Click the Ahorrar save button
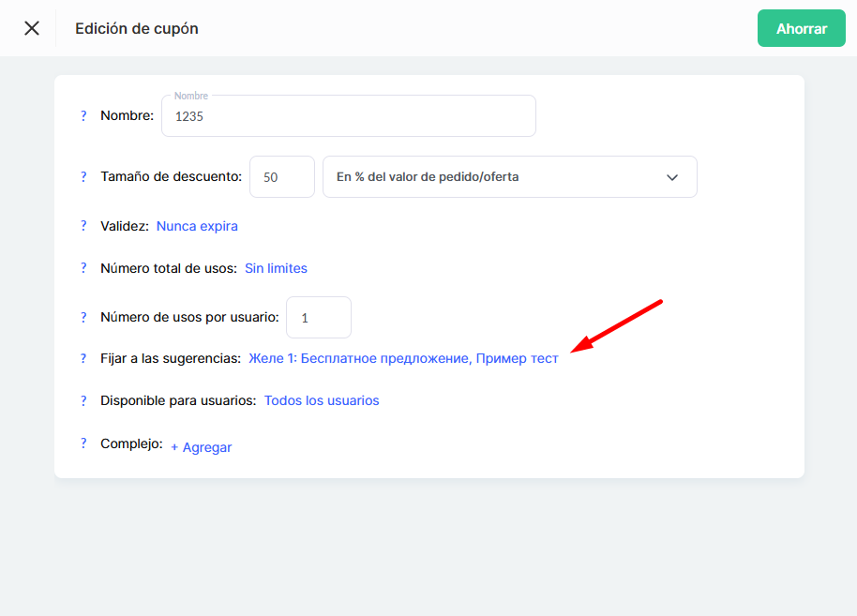Viewport: 857px width, 616px height. point(801,28)
